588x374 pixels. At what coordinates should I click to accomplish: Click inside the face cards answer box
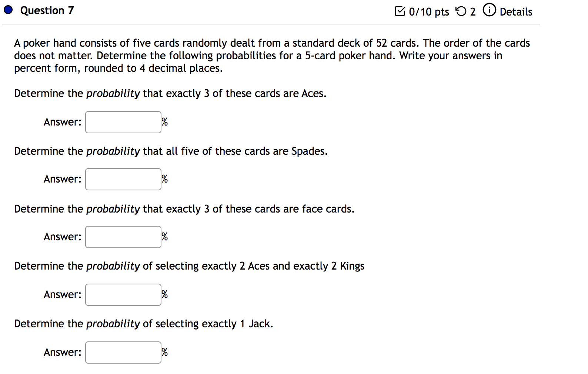click(123, 237)
